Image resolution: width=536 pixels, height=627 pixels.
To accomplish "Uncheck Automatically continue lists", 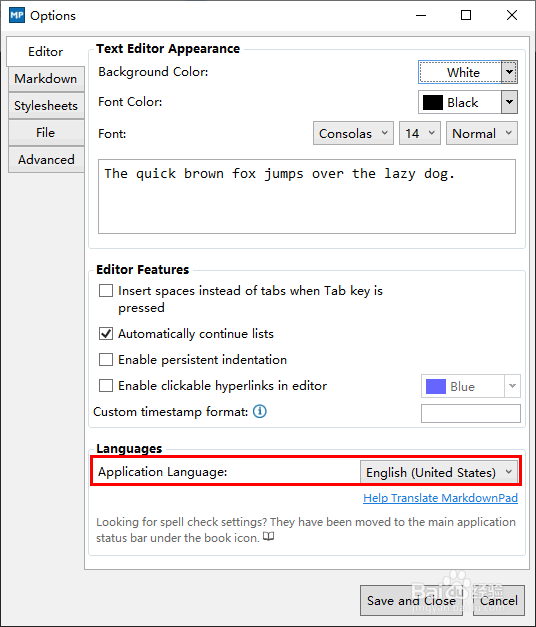I will (x=106, y=333).
